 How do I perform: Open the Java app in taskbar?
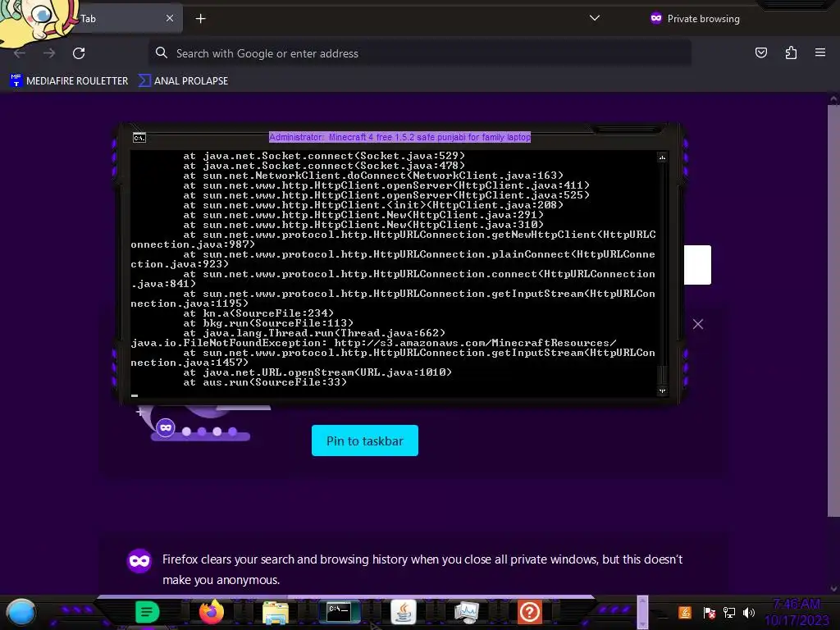click(403, 612)
